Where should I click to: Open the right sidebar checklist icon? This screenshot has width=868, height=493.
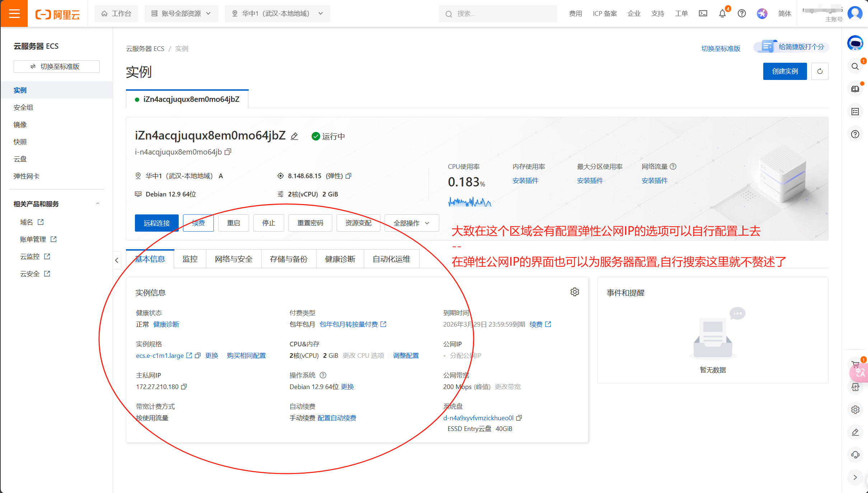[x=855, y=112]
